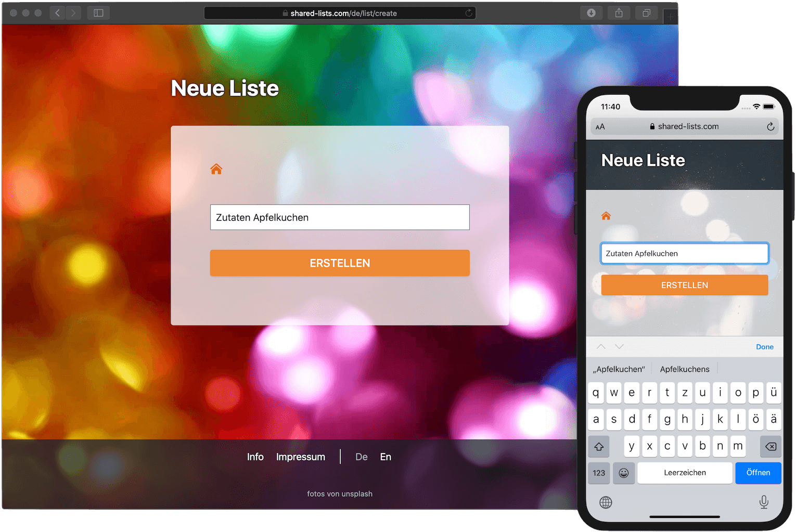Toggle the Safari sidebar

(x=98, y=12)
